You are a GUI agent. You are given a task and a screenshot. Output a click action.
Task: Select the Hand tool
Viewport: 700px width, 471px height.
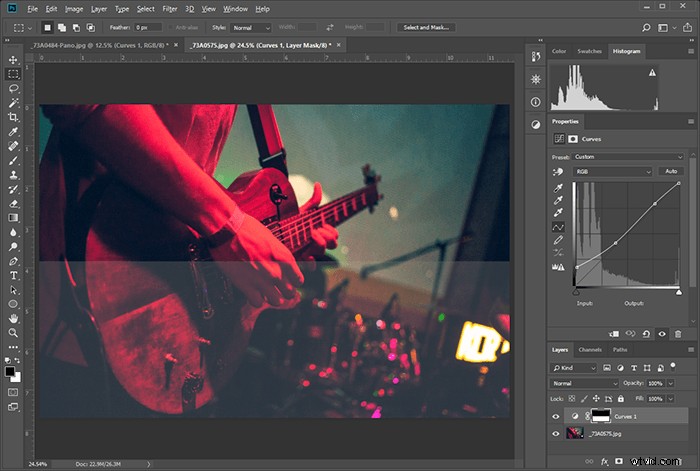pyautogui.click(x=13, y=318)
